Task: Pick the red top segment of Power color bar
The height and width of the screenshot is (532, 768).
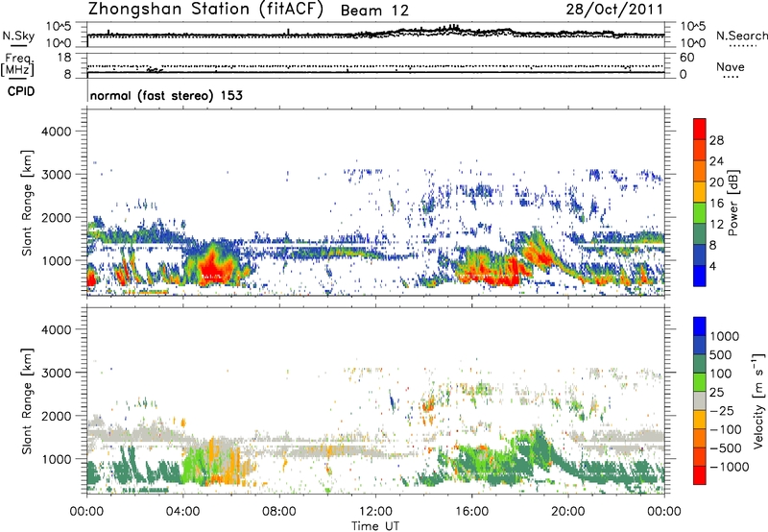Action: click(700, 129)
